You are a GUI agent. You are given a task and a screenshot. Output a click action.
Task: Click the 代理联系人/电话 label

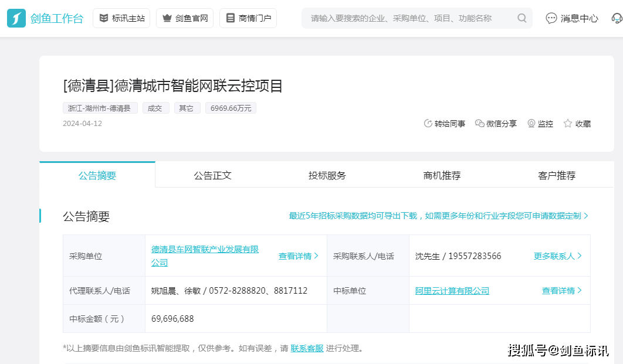pos(100,291)
